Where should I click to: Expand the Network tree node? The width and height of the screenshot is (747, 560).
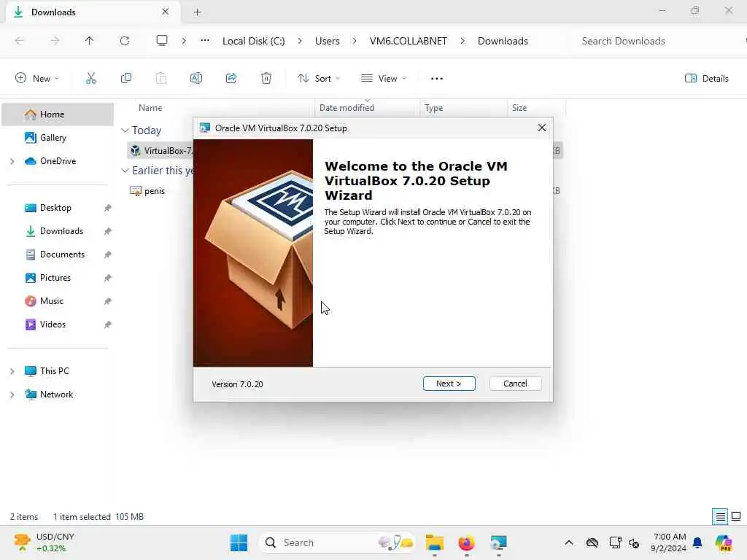tap(12, 394)
